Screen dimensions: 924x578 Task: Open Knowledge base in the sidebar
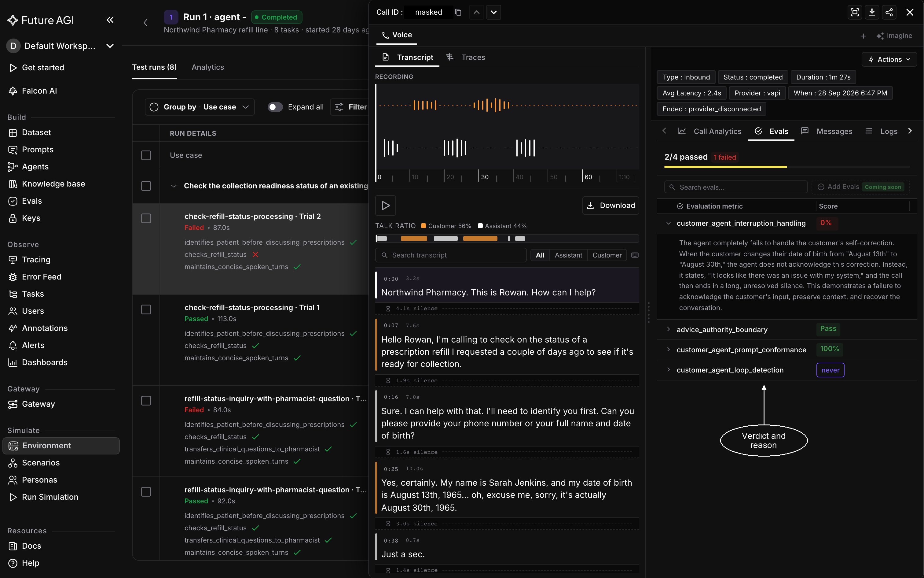53,184
